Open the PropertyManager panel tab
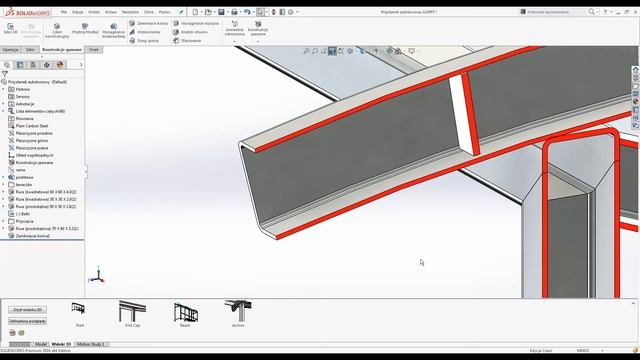 [20, 65]
